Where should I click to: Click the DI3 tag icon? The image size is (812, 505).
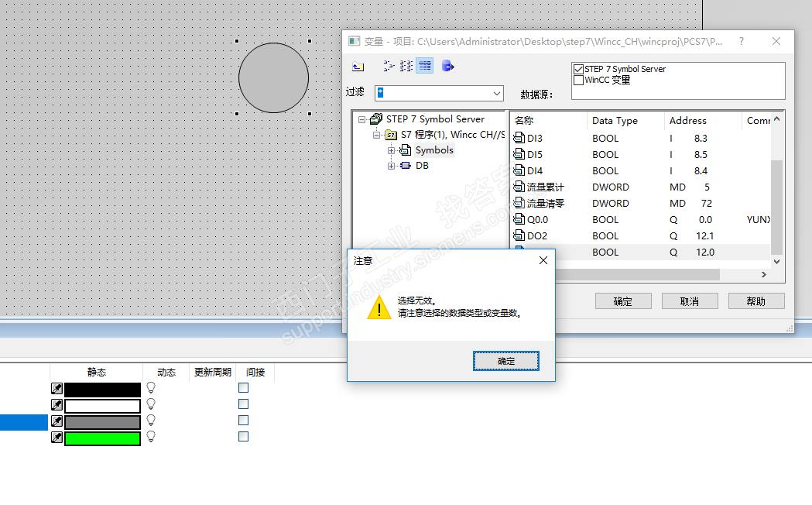coord(519,138)
